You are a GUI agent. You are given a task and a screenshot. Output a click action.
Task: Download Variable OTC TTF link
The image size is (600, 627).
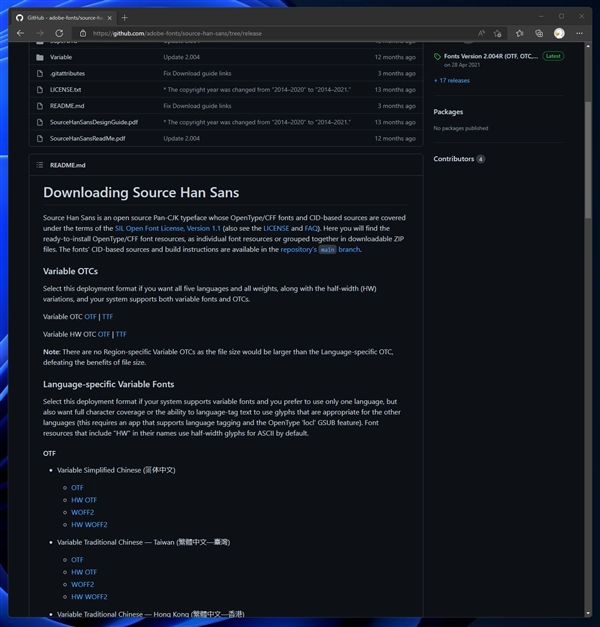[108, 317]
